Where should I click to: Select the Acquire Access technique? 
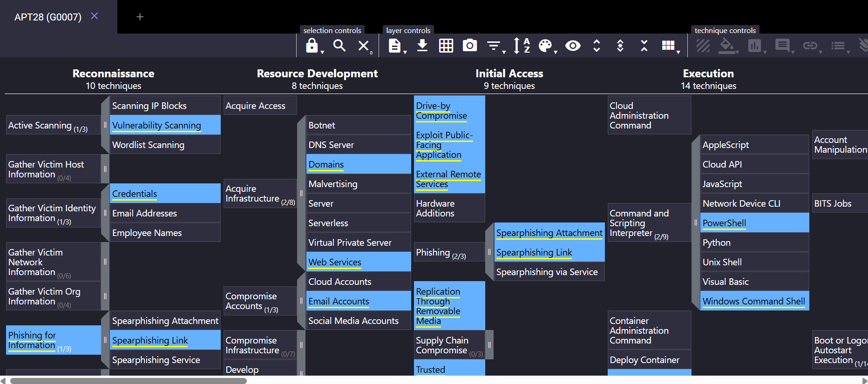pos(260,106)
